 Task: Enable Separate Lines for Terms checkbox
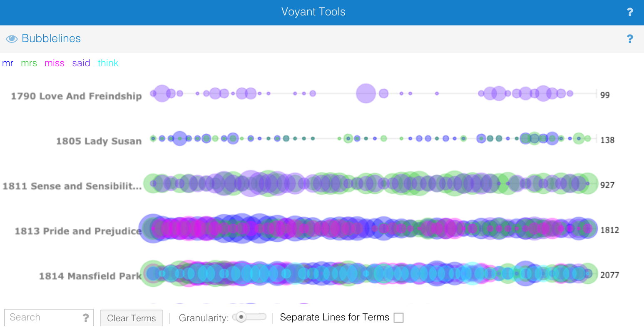[x=398, y=317]
